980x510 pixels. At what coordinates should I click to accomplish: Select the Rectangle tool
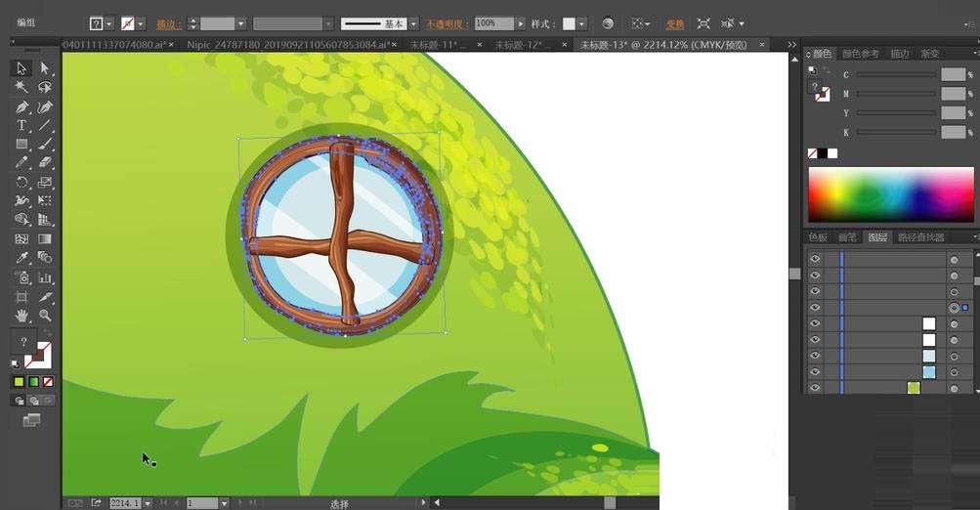[x=21, y=145]
